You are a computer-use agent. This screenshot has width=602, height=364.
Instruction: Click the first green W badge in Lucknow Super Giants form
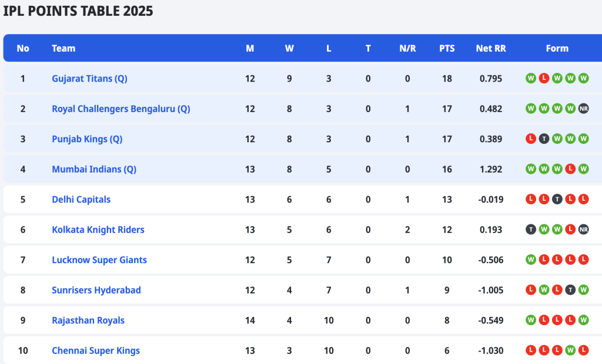(531, 259)
